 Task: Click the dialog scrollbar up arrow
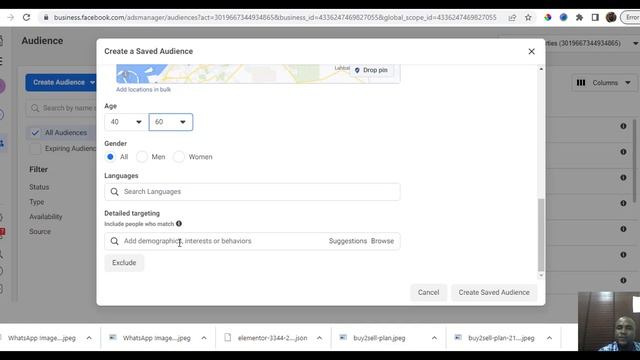541,69
